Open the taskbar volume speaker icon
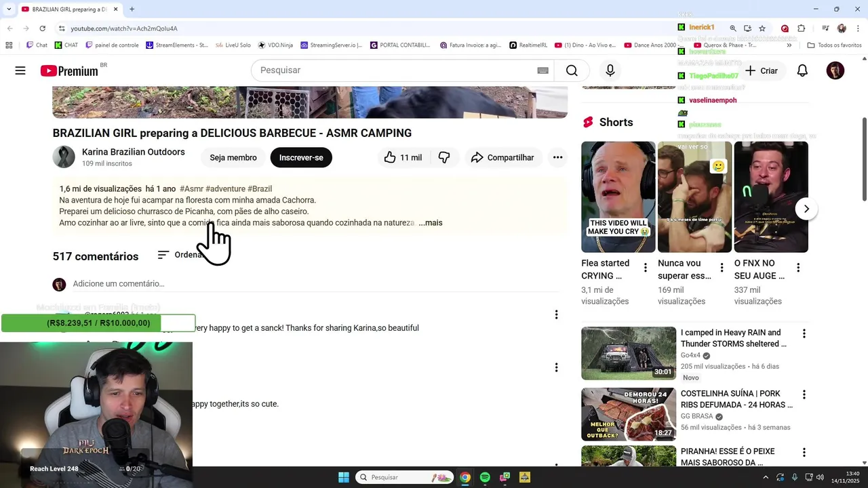 point(819,477)
